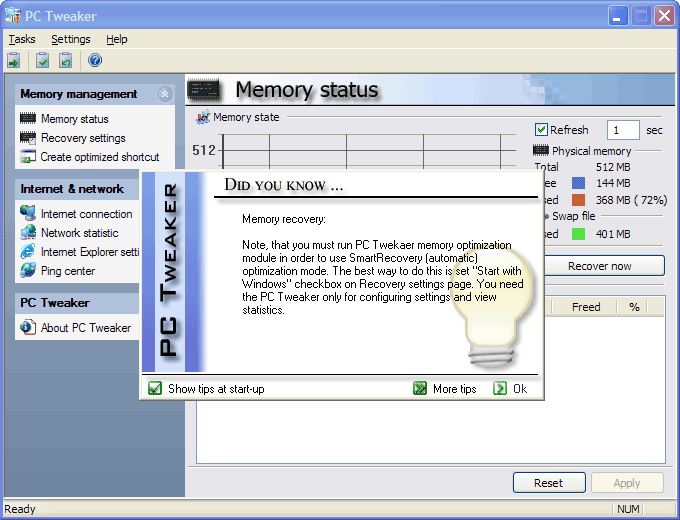Viewport: 680px width, 520px height.
Task: Open help via blue question mark icon
Action: 95,60
